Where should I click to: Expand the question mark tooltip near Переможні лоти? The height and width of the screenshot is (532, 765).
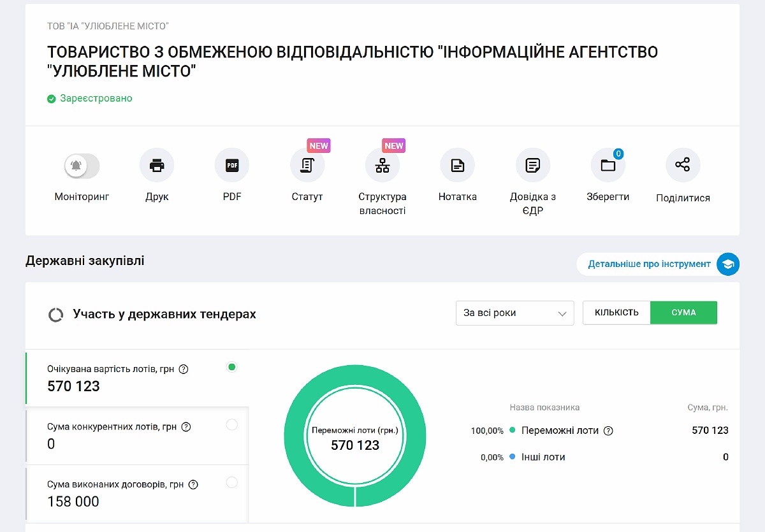(608, 431)
